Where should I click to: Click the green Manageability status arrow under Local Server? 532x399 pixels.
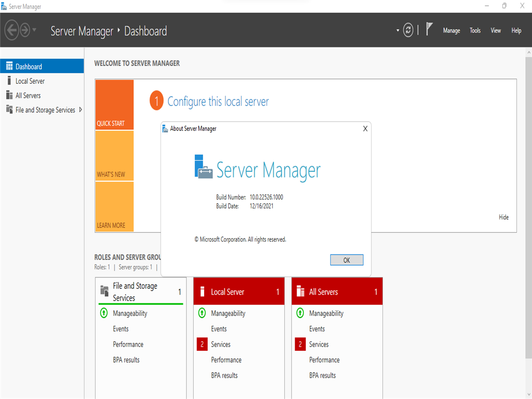click(x=202, y=313)
